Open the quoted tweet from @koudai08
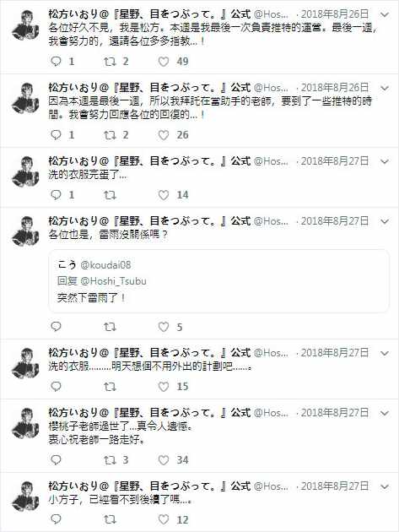This screenshot has height=532, width=399. (219, 281)
